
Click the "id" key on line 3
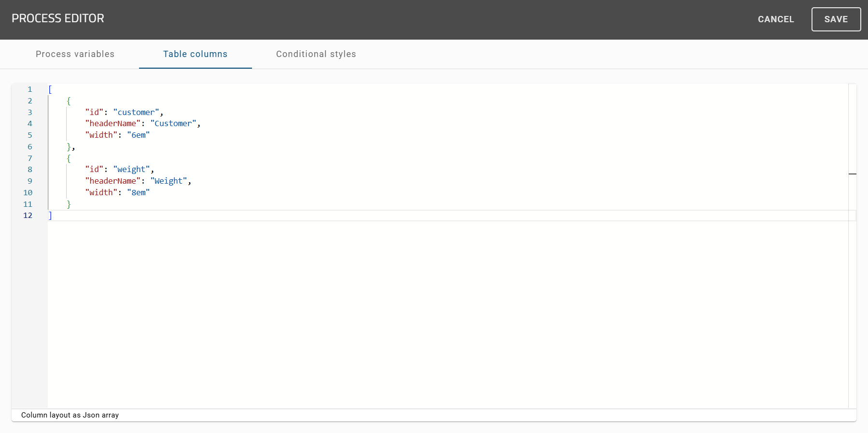(94, 112)
